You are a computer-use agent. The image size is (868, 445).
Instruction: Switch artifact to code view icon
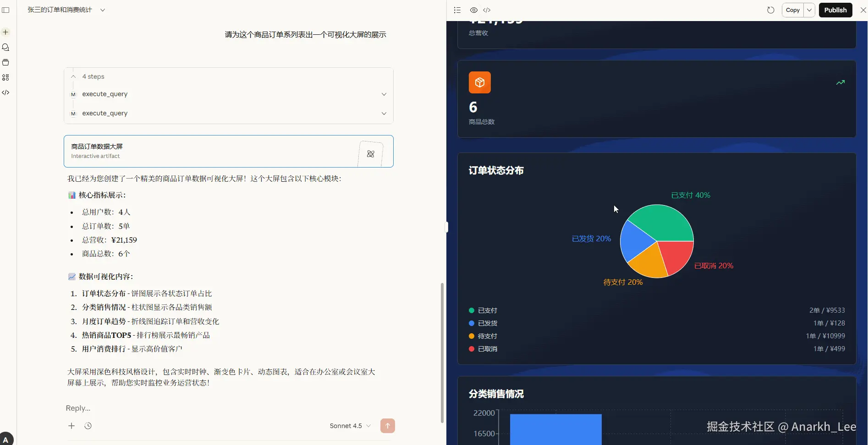pyautogui.click(x=487, y=10)
